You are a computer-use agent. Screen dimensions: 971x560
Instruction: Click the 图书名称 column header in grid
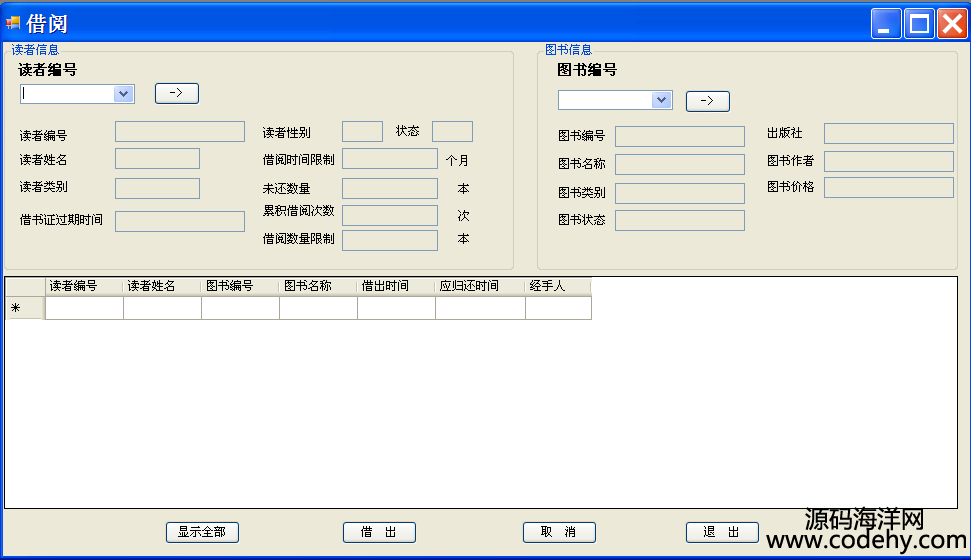[x=318, y=286]
